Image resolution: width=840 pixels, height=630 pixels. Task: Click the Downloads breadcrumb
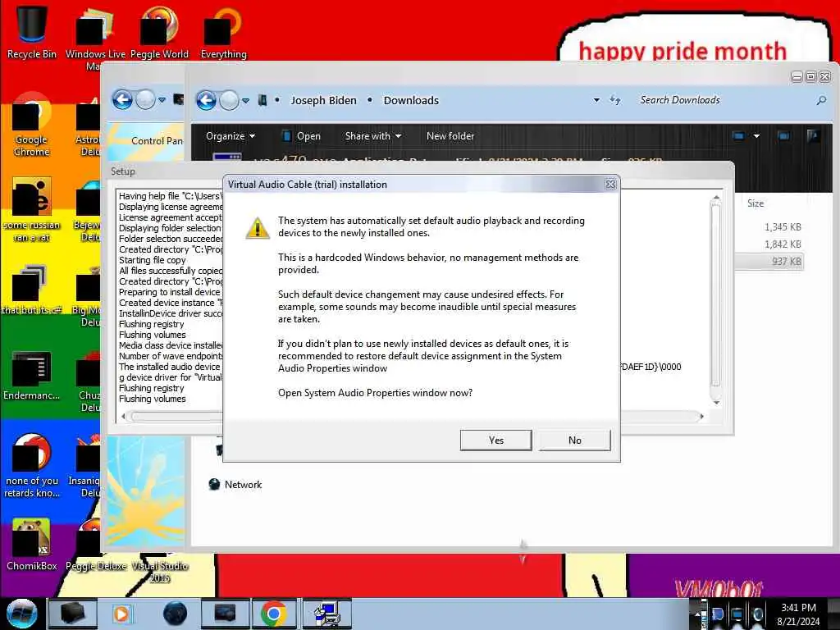pyautogui.click(x=411, y=100)
